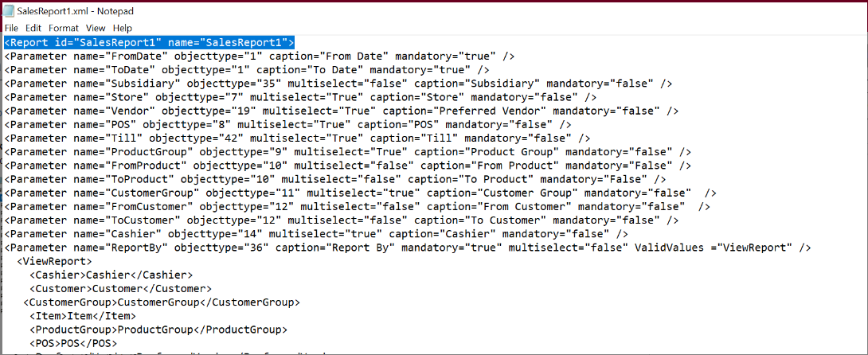Open the Help menu
Image resolution: width=868 pixels, height=355 pixels.
click(123, 28)
